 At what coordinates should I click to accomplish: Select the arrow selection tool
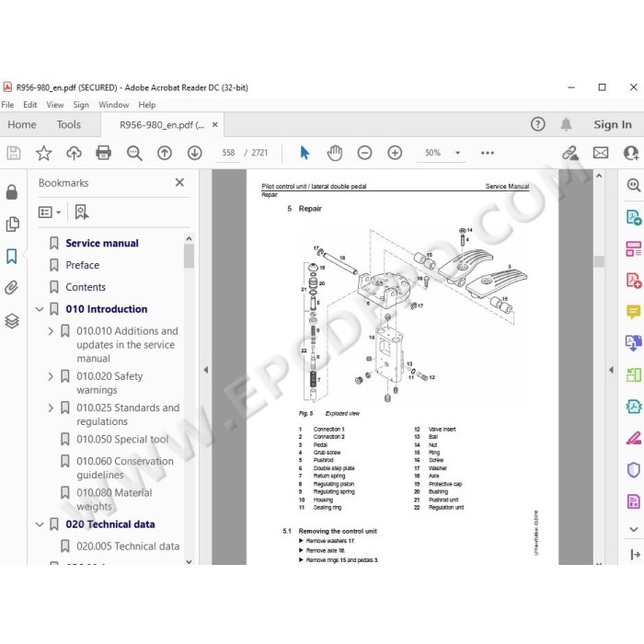click(x=305, y=153)
